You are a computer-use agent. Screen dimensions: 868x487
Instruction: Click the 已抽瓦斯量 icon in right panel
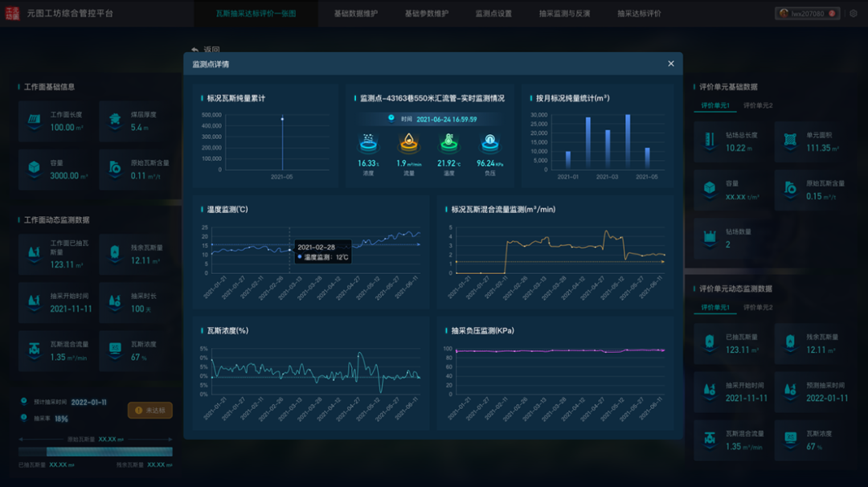tap(710, 342)
